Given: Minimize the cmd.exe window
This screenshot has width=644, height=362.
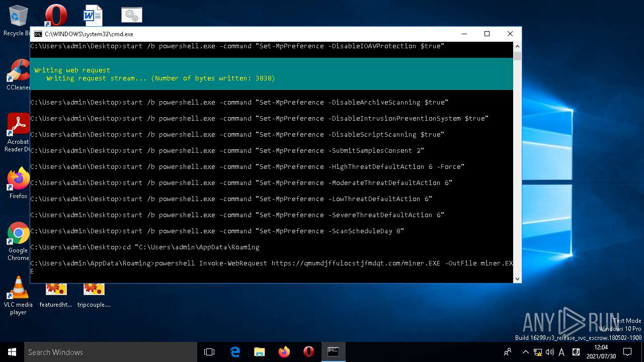Looking at the screenshot, I should point(464,34).
